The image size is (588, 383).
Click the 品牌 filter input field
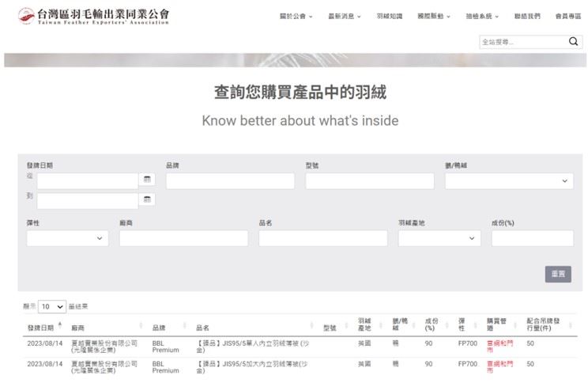pyautogui.click(x=230, y=181)
